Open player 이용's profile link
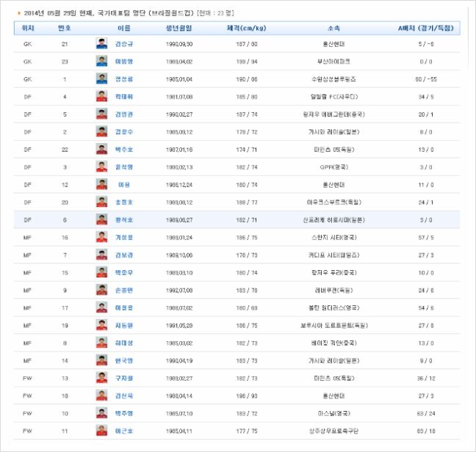476x452 pixels. click(x=124, y=185)
